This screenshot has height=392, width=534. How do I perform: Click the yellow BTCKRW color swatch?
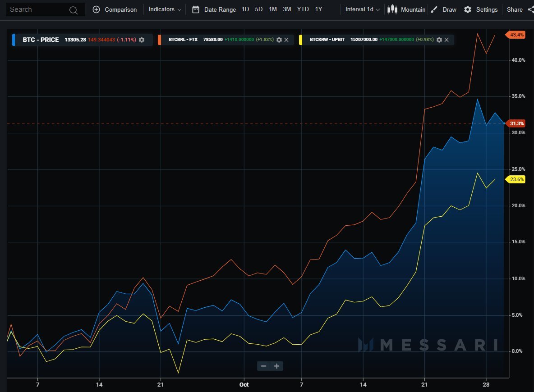[x=300, y=40]
